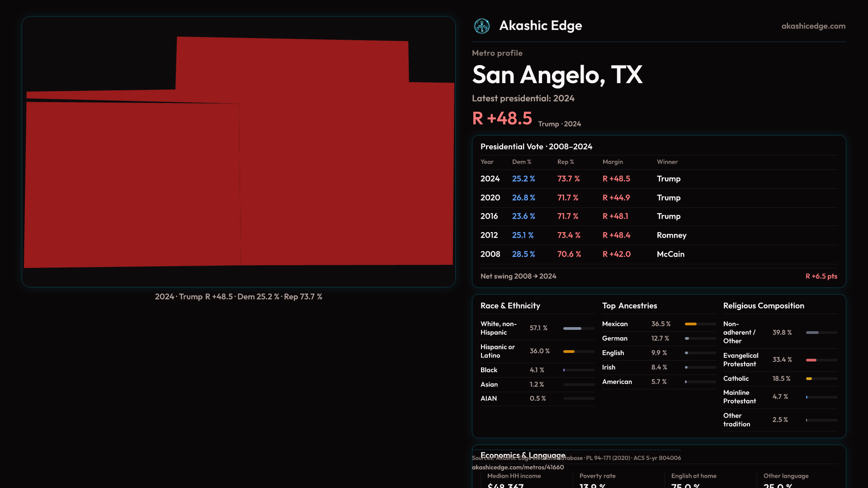Open the akashicedge.com/metros/41660 link
Screen dimensions: 868x488
tap(518, 467)
